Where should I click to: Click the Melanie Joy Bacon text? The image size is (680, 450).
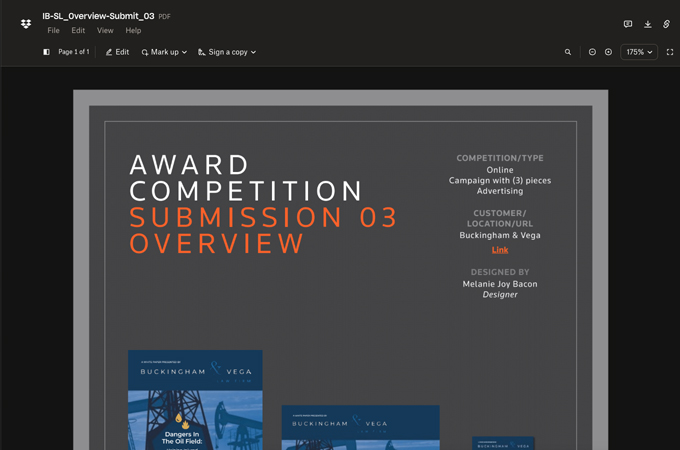(x=500, y=284)
